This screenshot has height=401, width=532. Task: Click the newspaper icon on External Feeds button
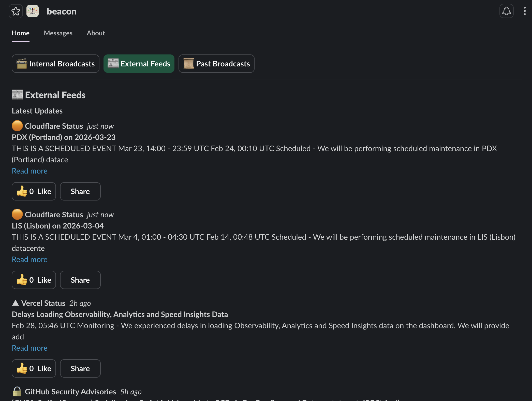113,64
